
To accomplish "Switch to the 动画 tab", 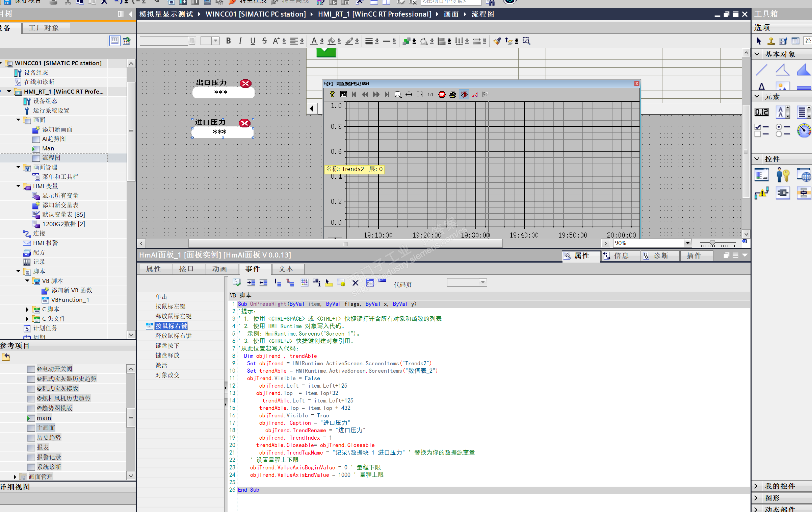I will pos(219,269).
